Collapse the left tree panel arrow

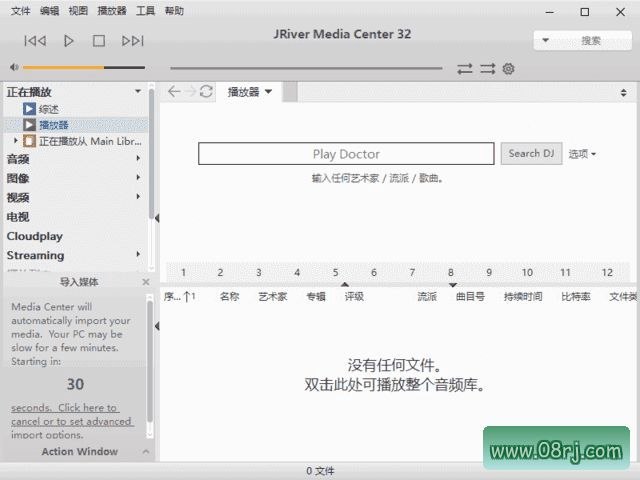click(x=157, y=218)
